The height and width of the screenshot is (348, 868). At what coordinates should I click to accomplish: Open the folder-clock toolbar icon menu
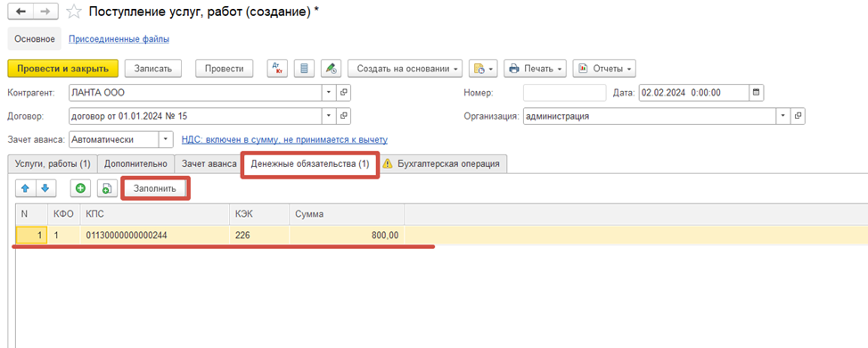(x=483, y=69)
